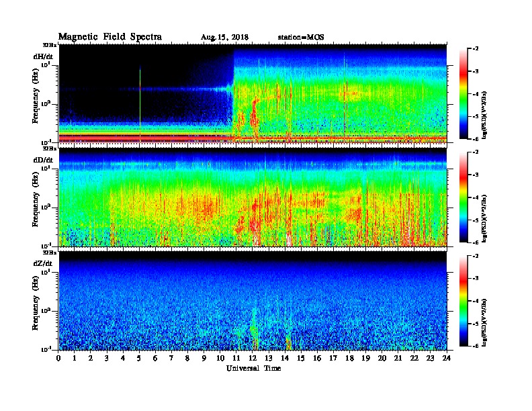Click log(PSD) units label beside dZ/dt color scale
Screen dimensions: 532x411
click(x=484, y=322)
